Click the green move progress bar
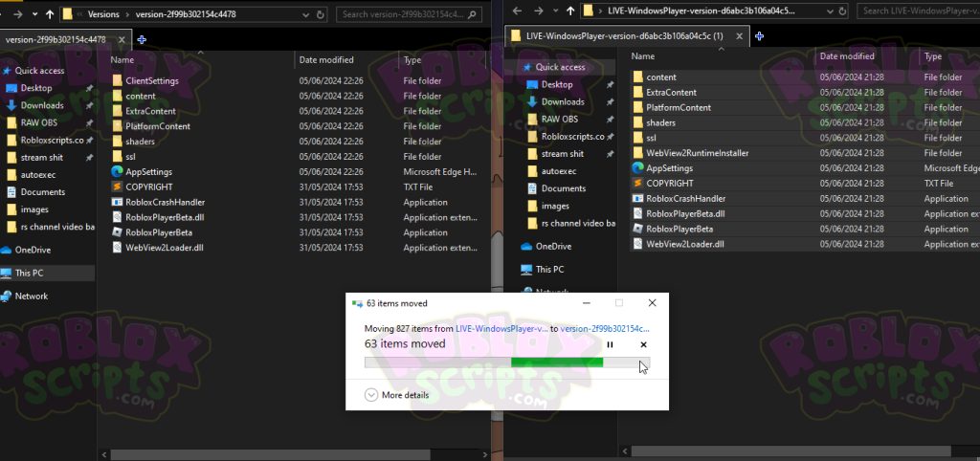Viewport: 980px width, 461px height. pyautogui.click(x=507, y=362)
